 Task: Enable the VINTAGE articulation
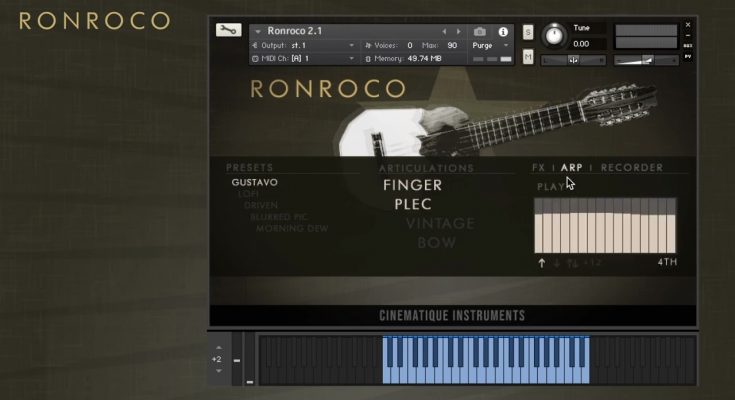click(430, 224)
